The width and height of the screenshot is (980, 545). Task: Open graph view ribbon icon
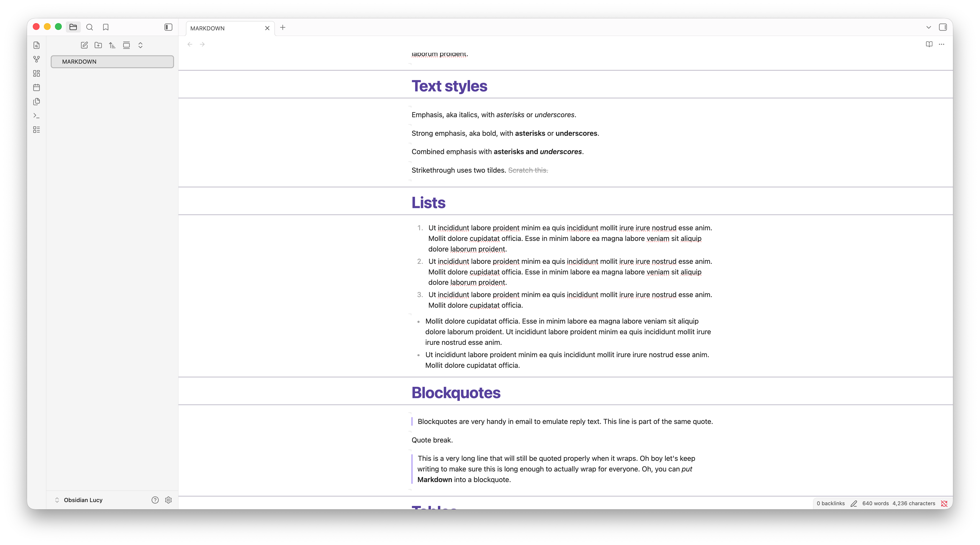click(36, 59)
